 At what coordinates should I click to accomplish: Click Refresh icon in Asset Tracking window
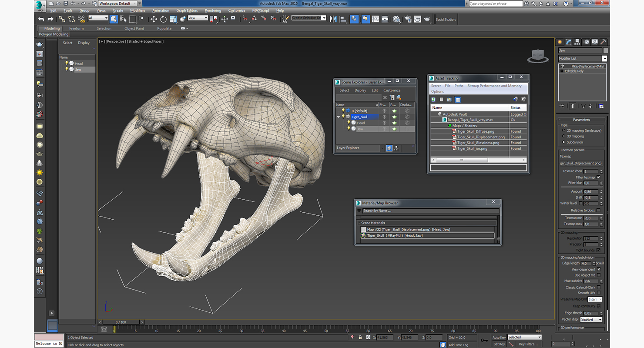pos(433,100)
